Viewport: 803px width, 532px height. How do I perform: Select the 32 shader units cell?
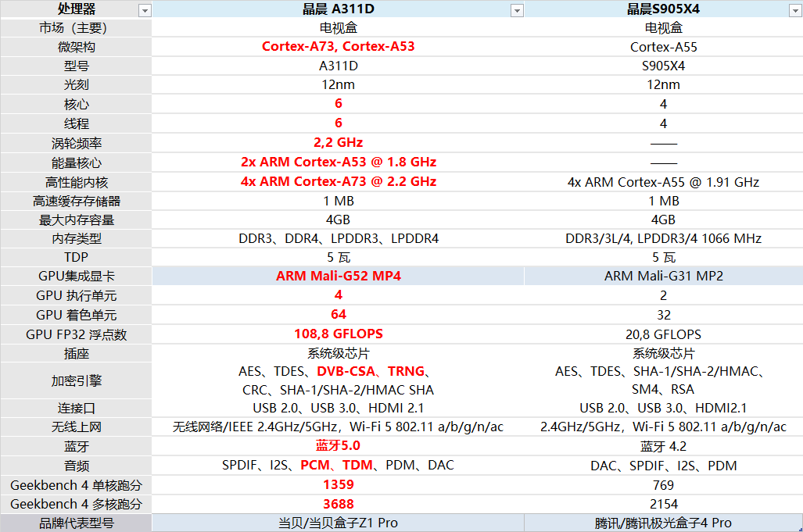point(663,315)
